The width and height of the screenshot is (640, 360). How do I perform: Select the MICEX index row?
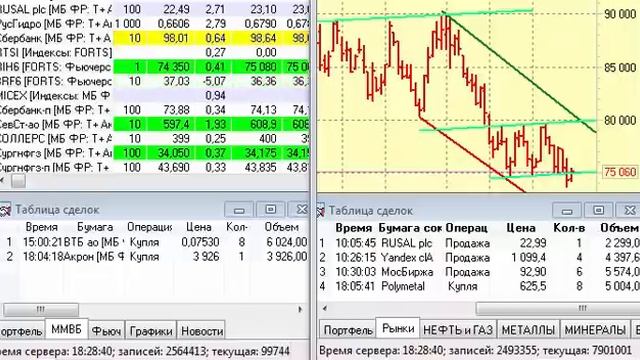point(155,96)
